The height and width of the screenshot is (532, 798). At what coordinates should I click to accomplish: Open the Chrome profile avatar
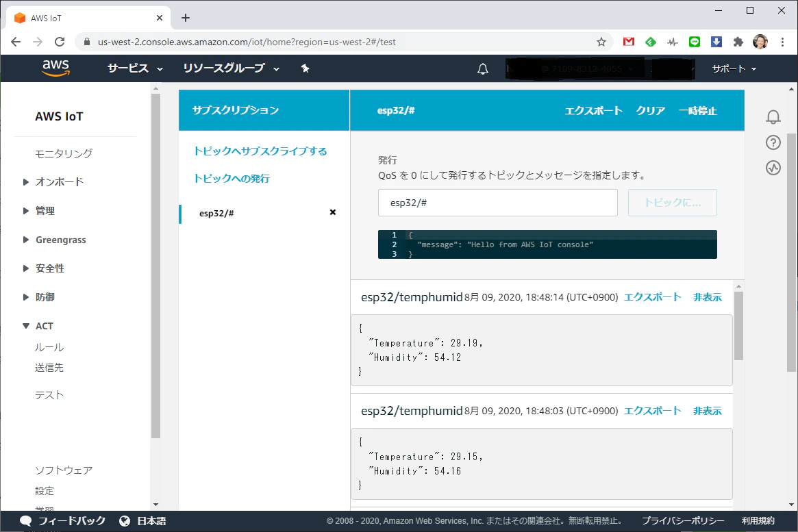[760, 42]
